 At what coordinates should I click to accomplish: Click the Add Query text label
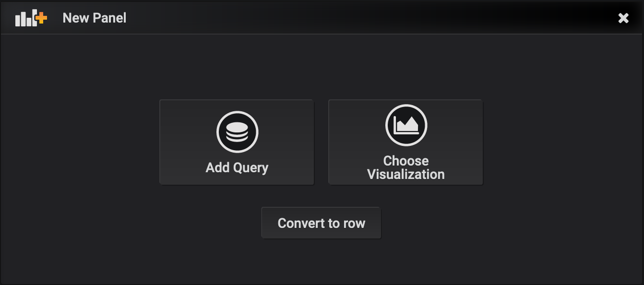point(237,167)
